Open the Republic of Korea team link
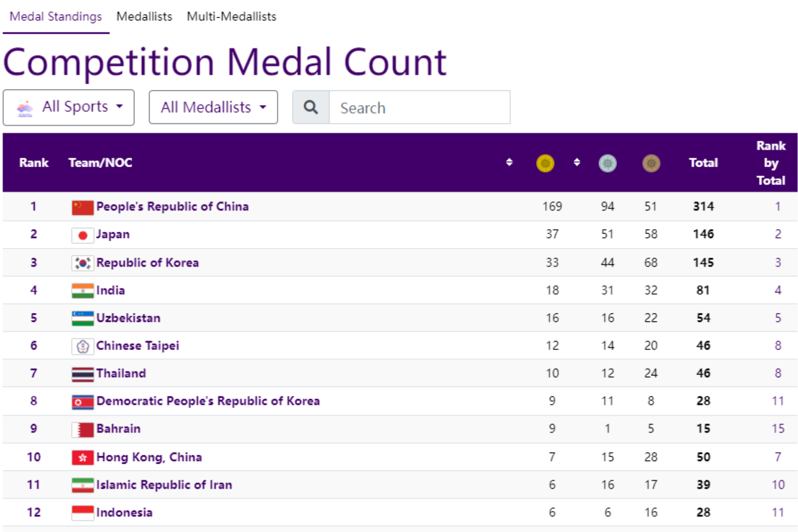Screen dimensions: 798x532 point(147,262)
